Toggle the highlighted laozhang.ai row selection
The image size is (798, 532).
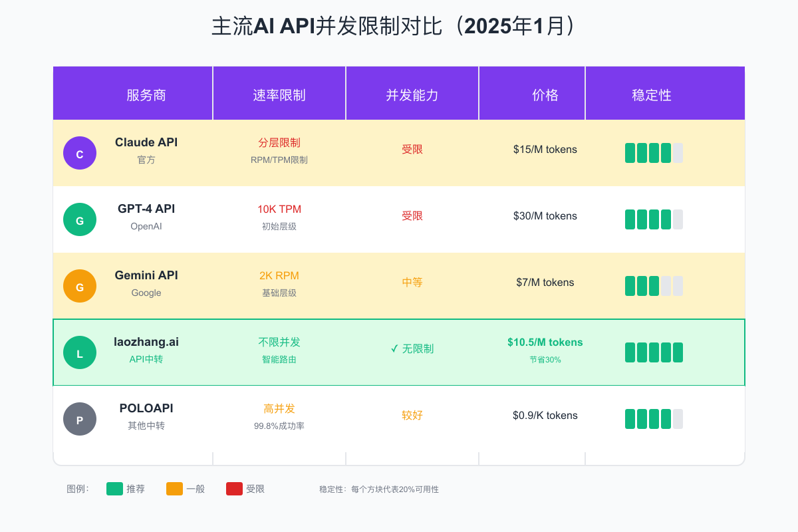point(399,352)
